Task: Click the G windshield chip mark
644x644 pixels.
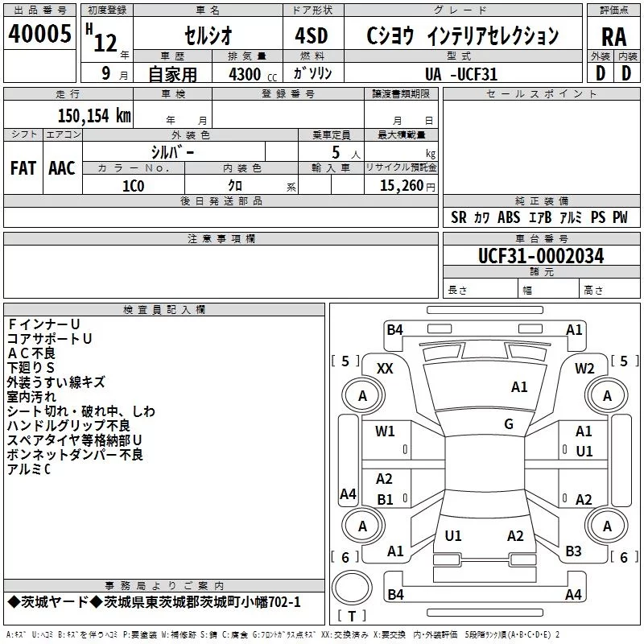Action: tap(509, 424)
